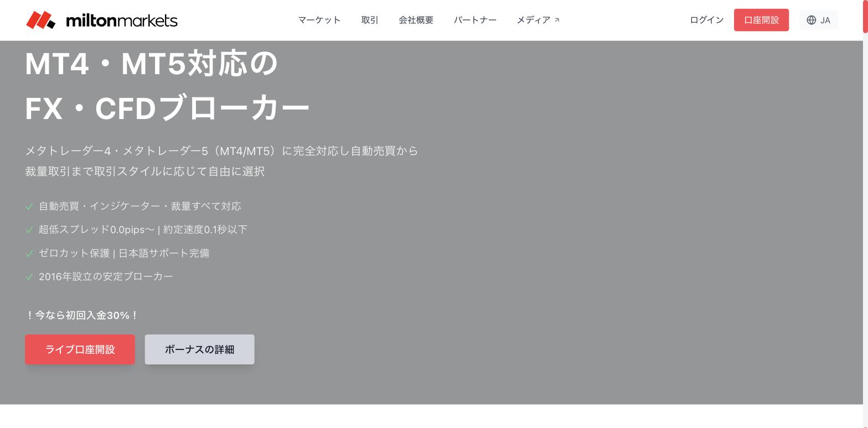The height and width of the screenshot is (428, 868).
Task: Open the JA language selector
Action: click(818, 20)
